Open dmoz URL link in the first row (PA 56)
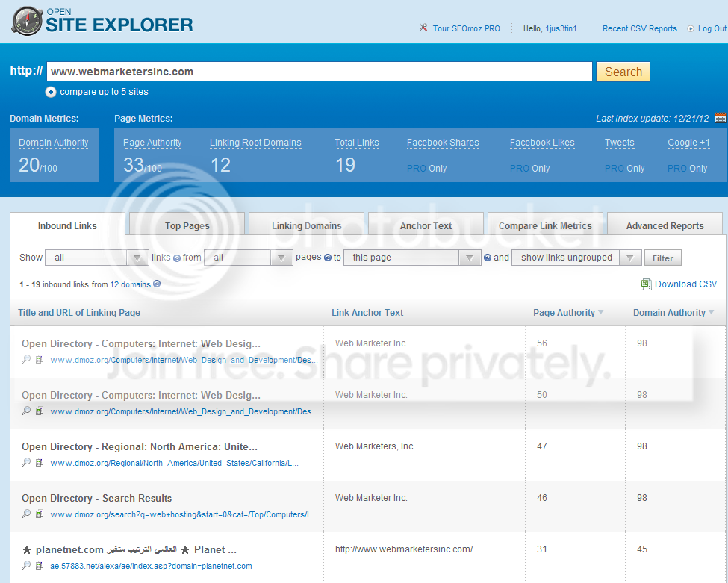The image size is (728, 583). [x=184, y=361]
